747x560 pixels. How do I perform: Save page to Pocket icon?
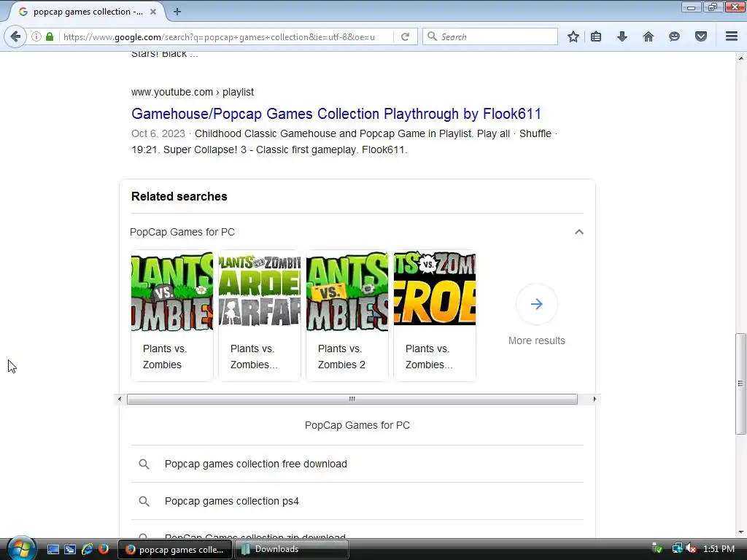pos(701,36)
